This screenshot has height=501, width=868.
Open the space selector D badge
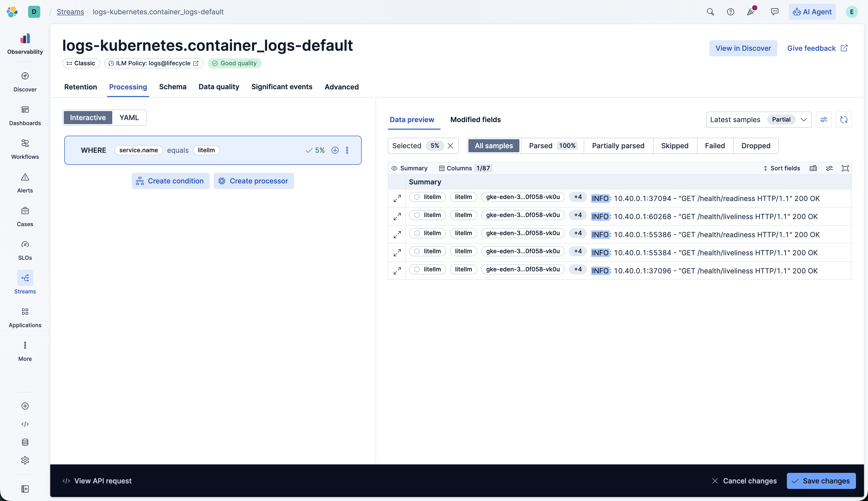(34, 12)
